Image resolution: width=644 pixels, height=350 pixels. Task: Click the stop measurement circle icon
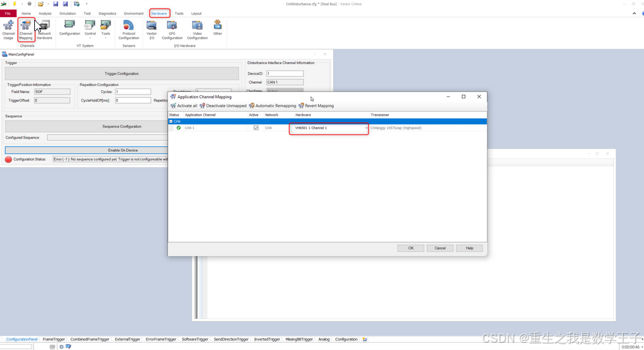(x=29, y=4)
